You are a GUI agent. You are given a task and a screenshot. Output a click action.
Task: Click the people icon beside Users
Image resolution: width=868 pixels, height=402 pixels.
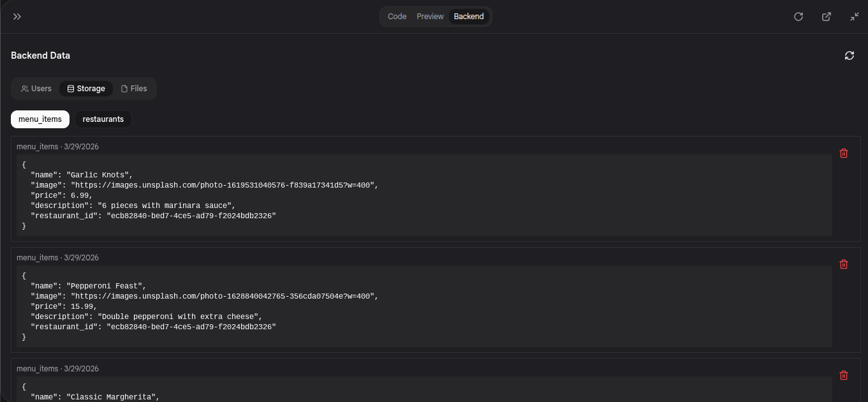(24, 88)
